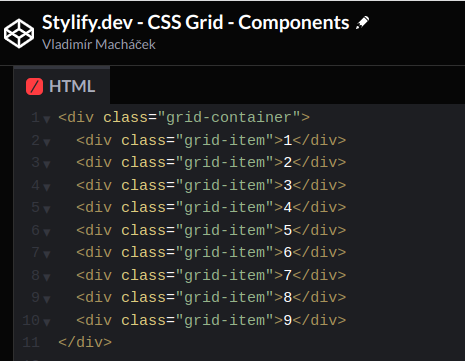This screenshot has height=361, width=465.
Task: Fold code at line 3 arrow
Action: pyautogui.click(x=47, y=165)
